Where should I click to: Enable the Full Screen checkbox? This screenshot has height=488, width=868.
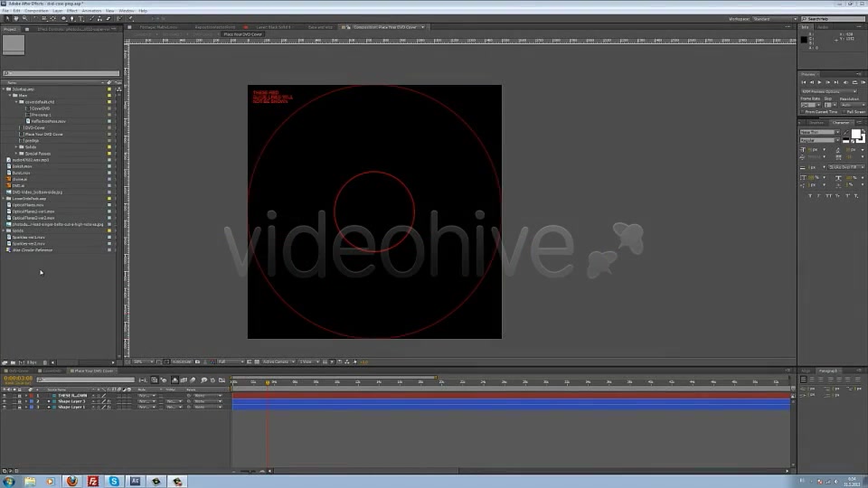[844, 112]
